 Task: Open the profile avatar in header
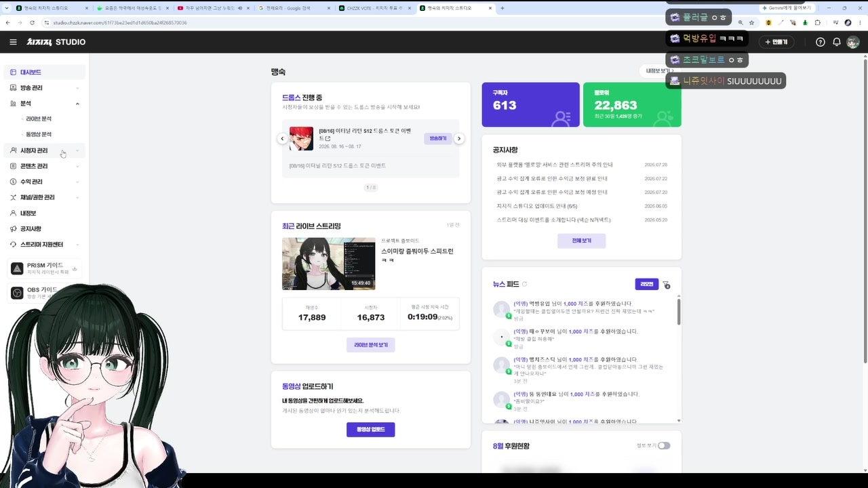pos(853,42)
